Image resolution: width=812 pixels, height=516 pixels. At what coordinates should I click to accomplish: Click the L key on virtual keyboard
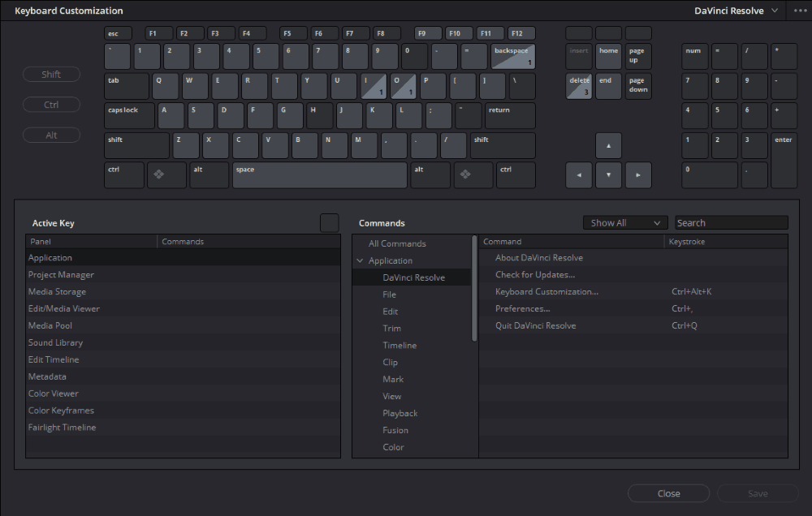409,116
